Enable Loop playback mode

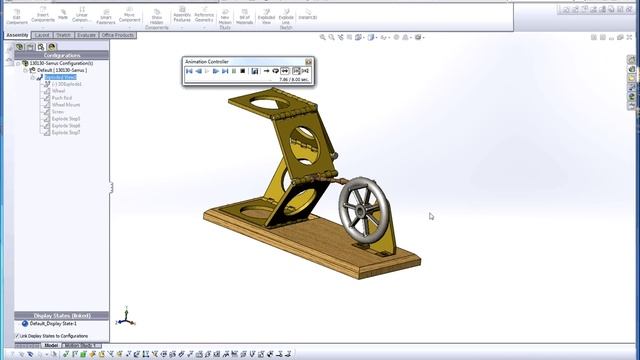(276, 71)
